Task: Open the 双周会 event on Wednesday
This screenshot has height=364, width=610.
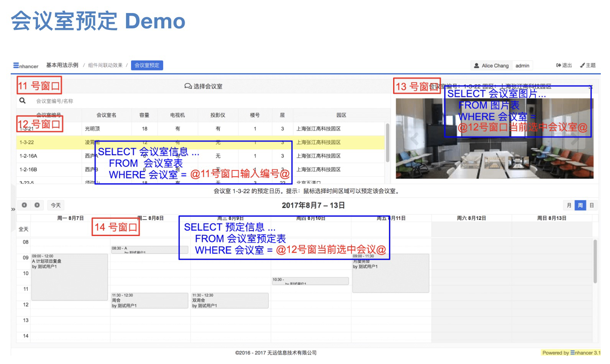Action: point(230,300)
